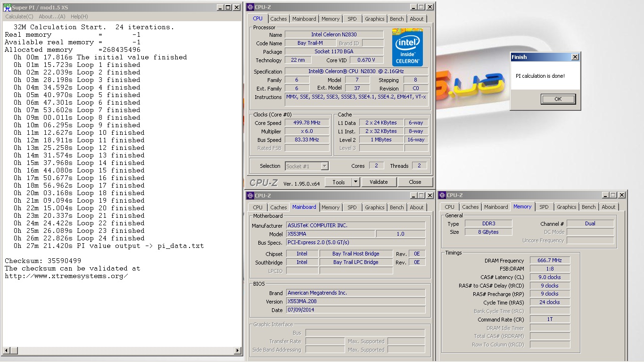The height and width of the screenshot is (362, 644).
Task: Select CPU tab in Memory CPU-Z window
Action: 450,207
